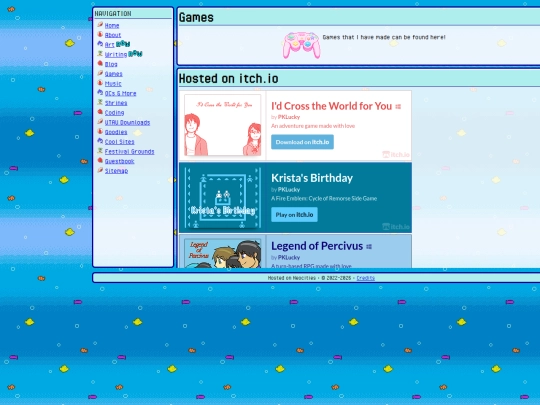540x405 pixels.
Task: Click Download on itch.io button
Action: (x=302, y=142)
